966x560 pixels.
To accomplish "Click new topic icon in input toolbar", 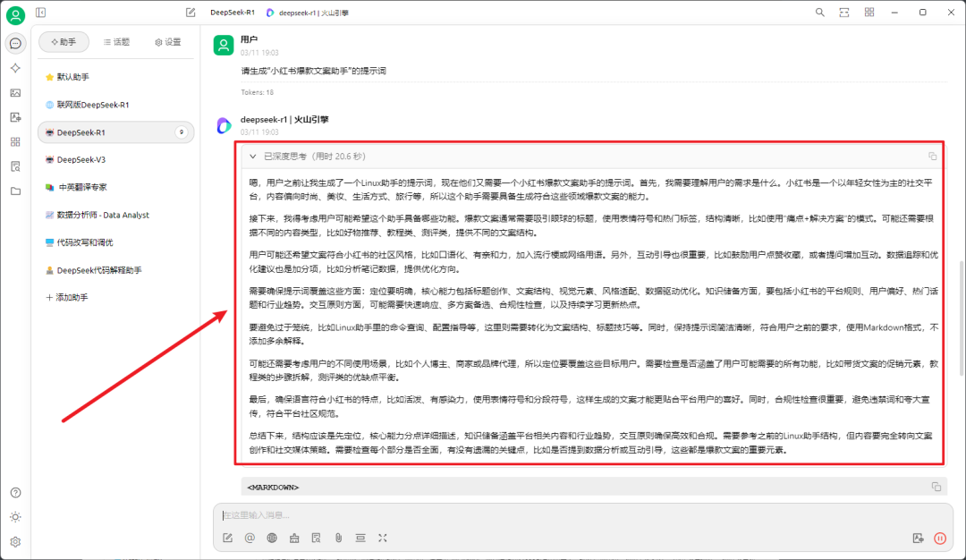I will (x=228, y=538).
